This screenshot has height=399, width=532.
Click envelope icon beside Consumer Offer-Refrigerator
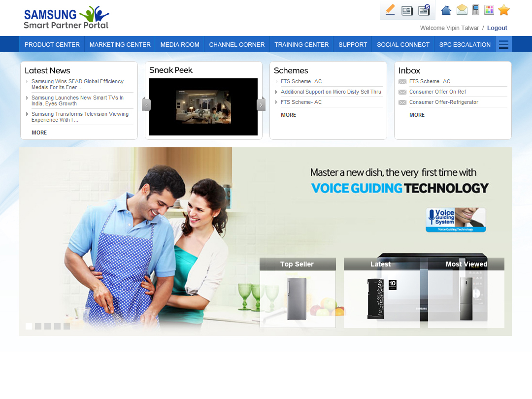pos(402,102)
